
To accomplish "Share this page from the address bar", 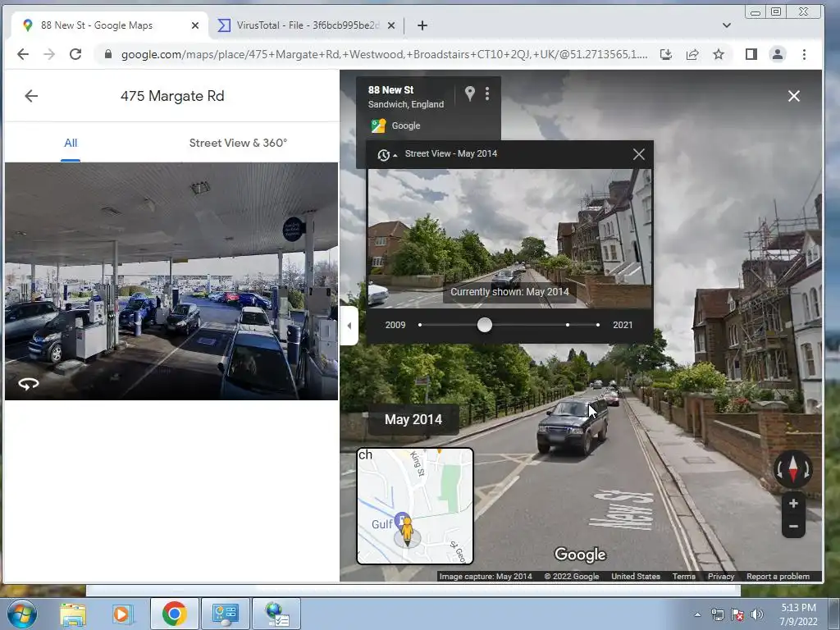I will [x=692, y=54].
